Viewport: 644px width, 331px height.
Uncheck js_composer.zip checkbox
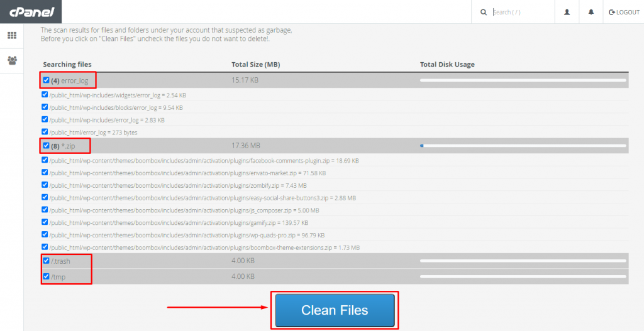point(45,210)
